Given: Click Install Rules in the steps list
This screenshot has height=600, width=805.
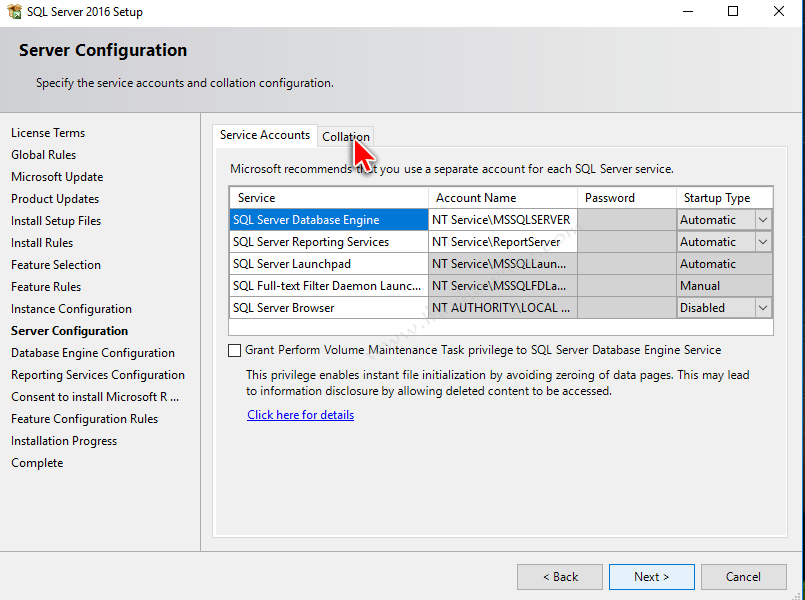Looking at the screenshot, I should (x=42, y=243).
